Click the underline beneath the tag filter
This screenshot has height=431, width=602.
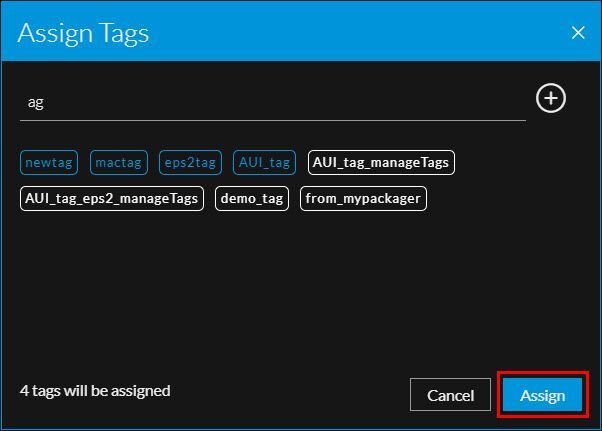coord(272,120)
